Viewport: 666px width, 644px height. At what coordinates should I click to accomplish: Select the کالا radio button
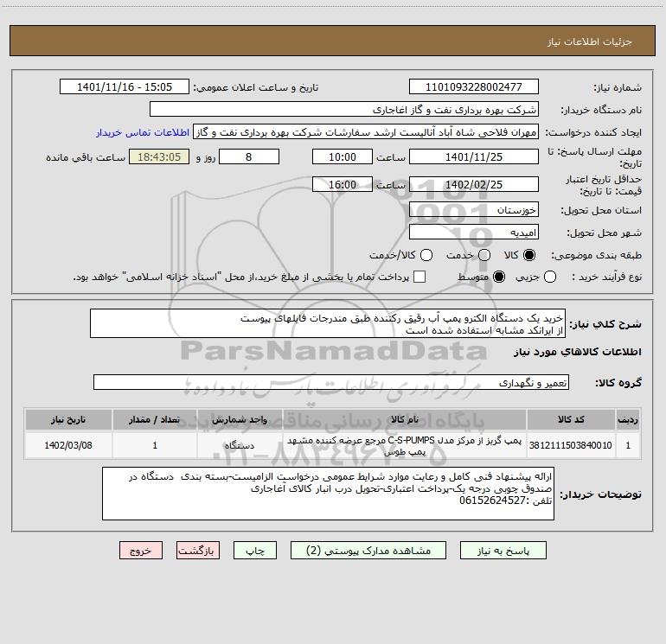[529, 255]
